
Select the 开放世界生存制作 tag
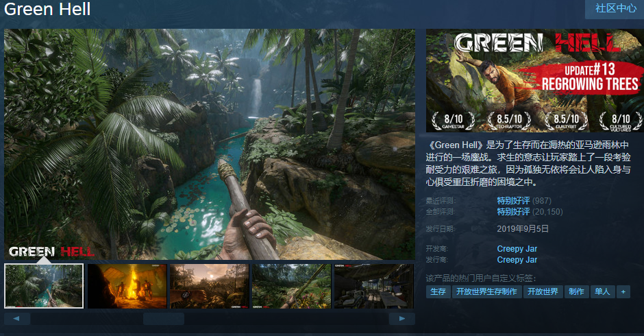point(486,291)
